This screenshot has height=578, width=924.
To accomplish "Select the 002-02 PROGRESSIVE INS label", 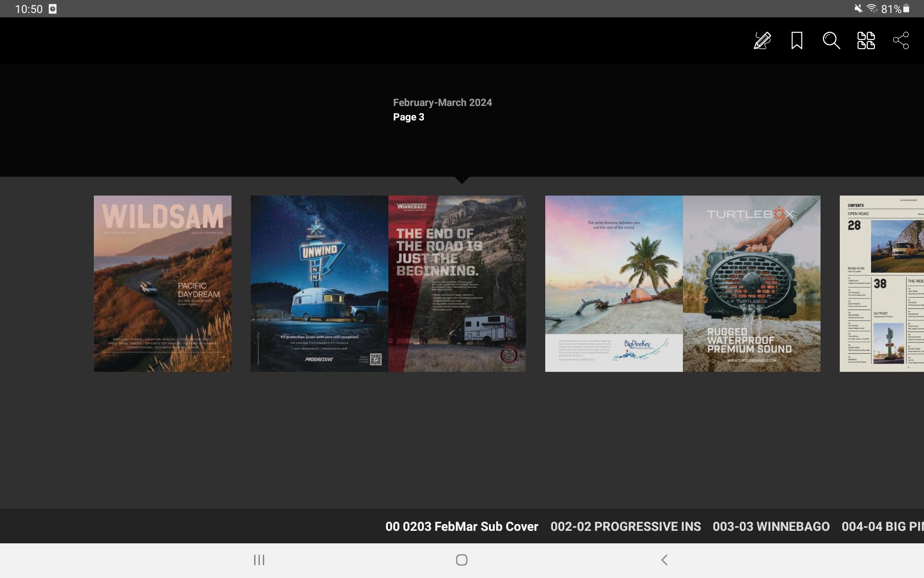I will coord(626,526).
